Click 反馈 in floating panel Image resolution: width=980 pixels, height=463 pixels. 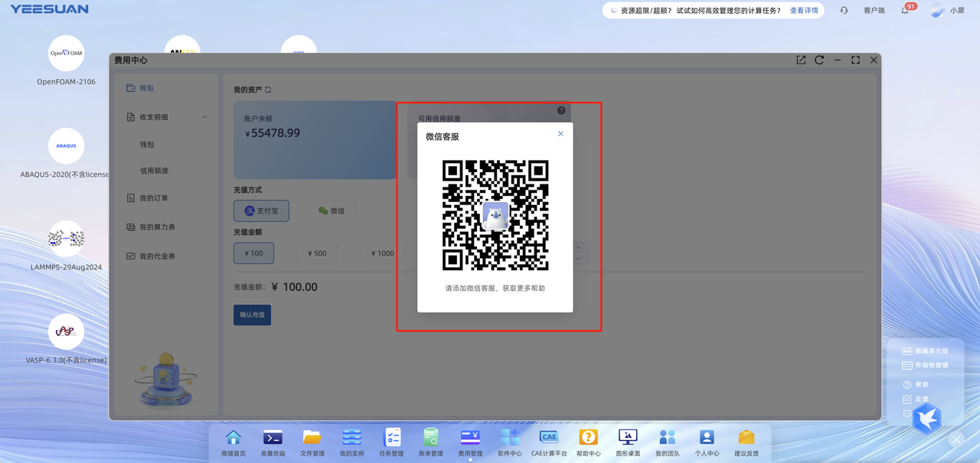coord(916,399)
